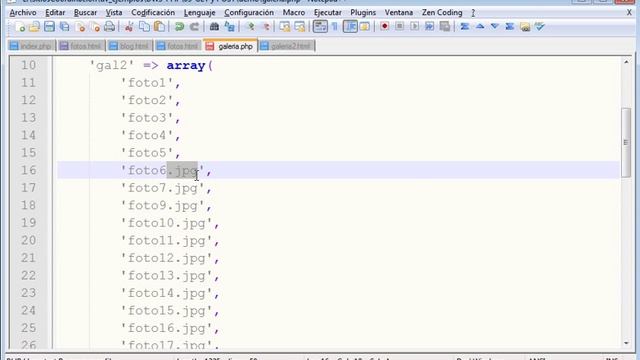Image resolution: width=640 pixels, height=360 pixels.
Task: Click the Play recorded macro icon
Action: [415, 27]
